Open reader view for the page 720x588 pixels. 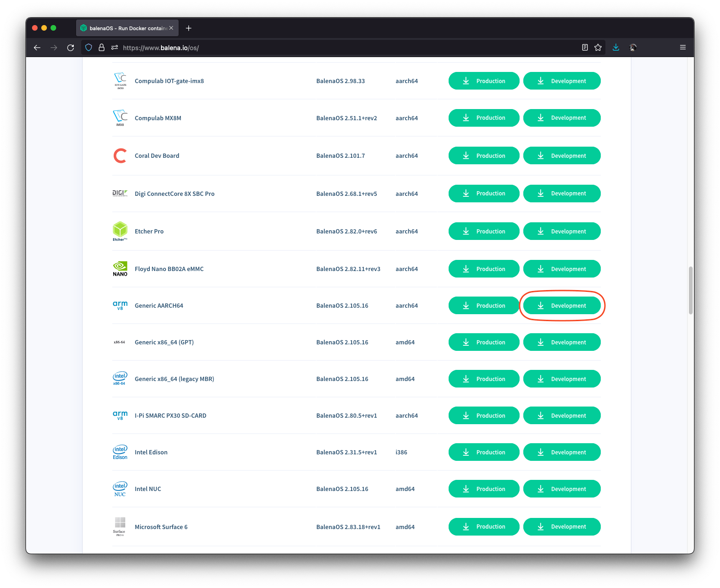[585, 47]
